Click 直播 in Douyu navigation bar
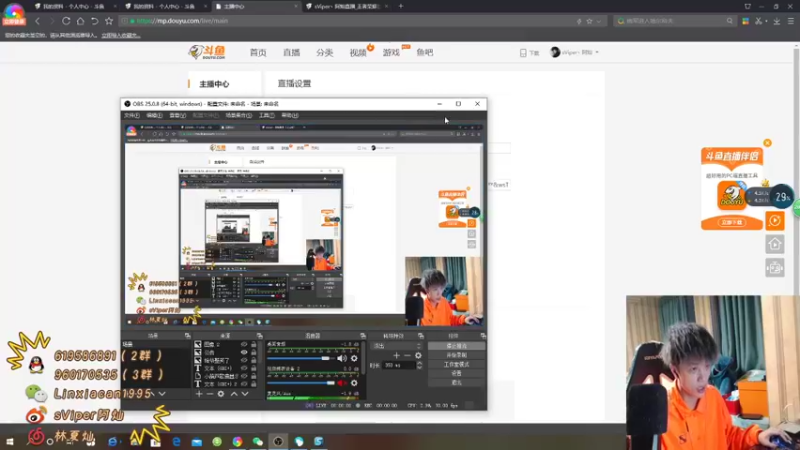800x450 pixels. pyautogui.click(x=291, y=53)
